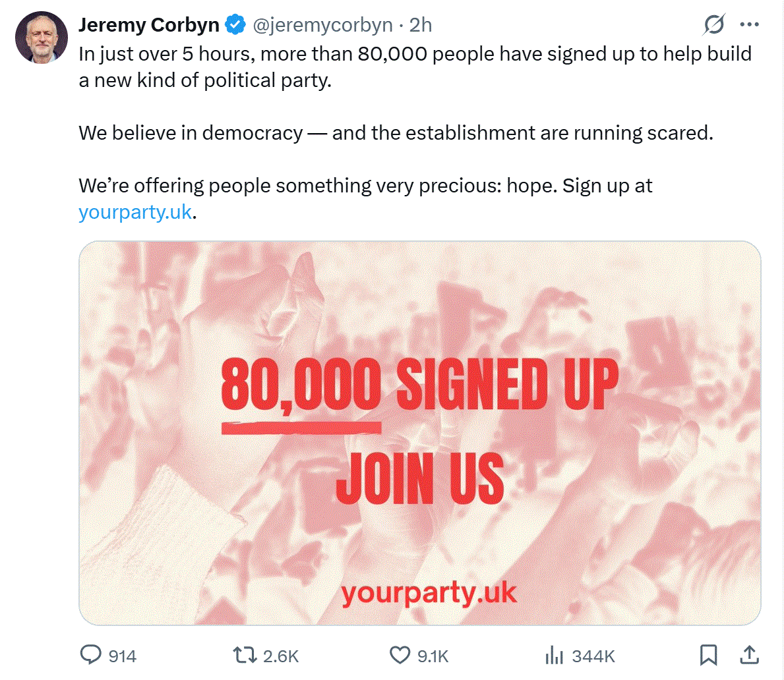Open Jeremy Corbyn's profile picture
This screenshot has width=784, height=680.
42,38
